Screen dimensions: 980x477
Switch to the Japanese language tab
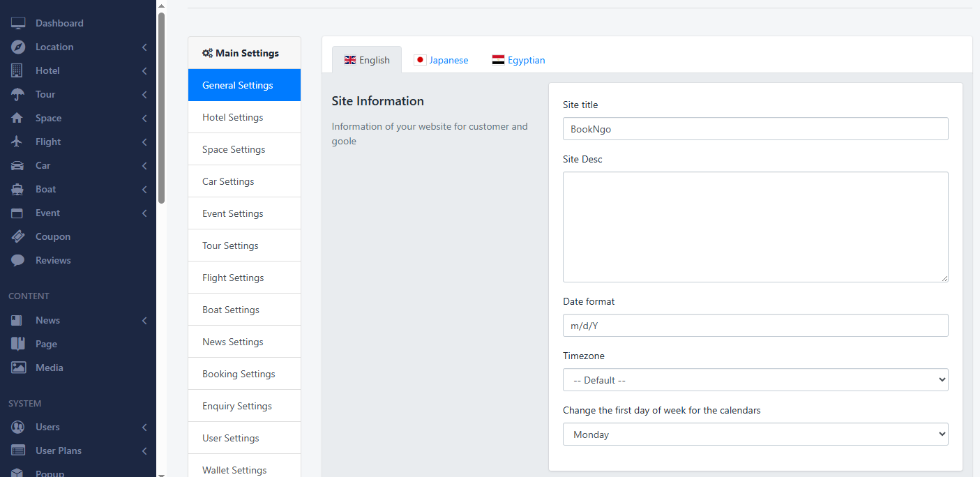coord(441,60)
